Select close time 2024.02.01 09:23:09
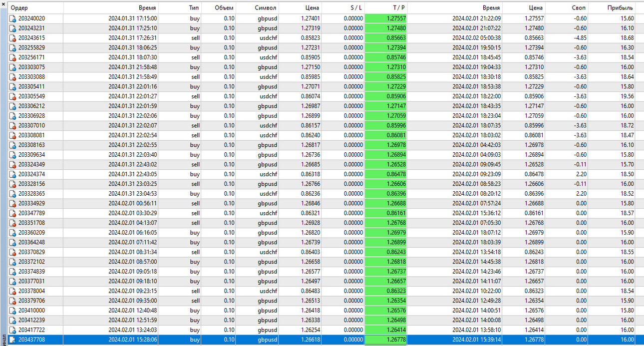Image resolution: width=644 pixels, height=346 pixels. [477, 174]
